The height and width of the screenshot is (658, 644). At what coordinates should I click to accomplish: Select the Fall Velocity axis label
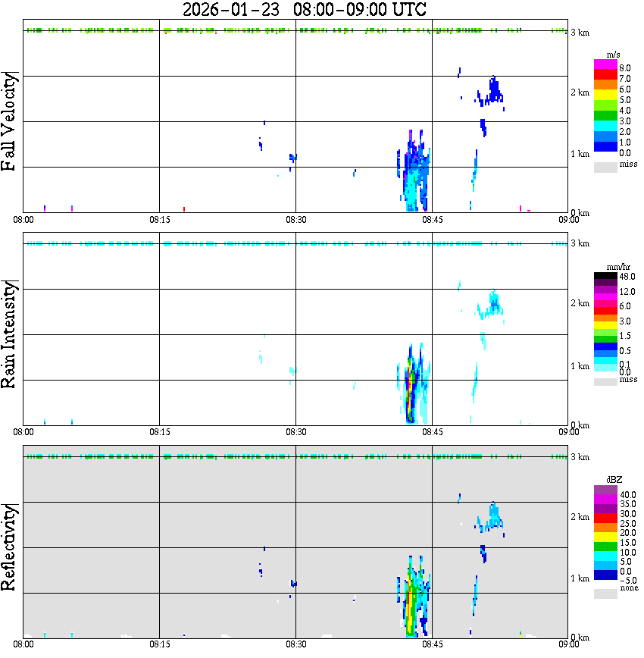(8, 121)
